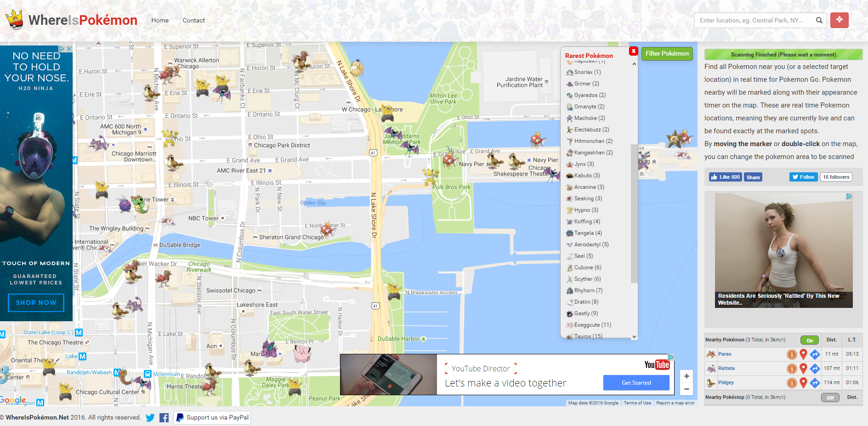
Task: Click the Twitter Follow button
Action: (x=803, y=177)
